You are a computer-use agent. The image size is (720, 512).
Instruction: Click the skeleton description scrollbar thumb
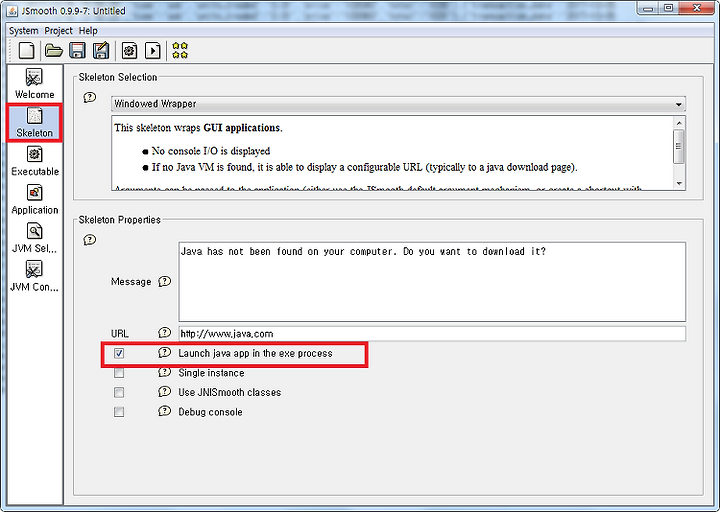[x=679, y=146]
